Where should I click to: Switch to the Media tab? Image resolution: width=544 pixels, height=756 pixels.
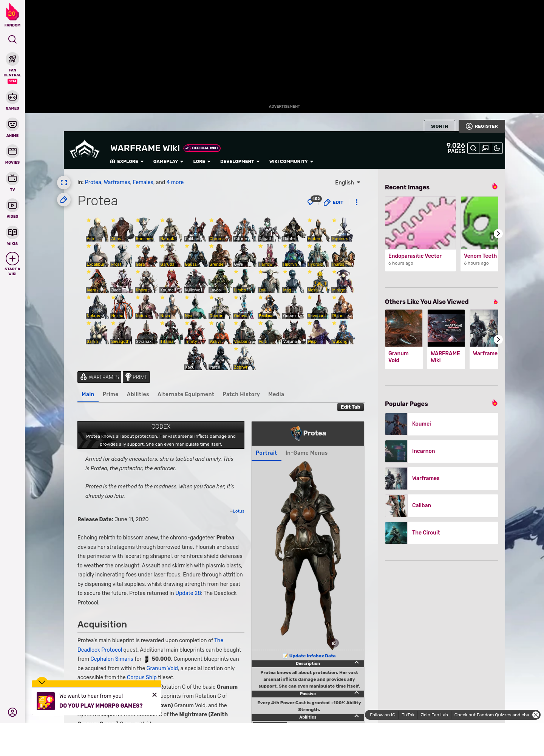coord(276,394)
